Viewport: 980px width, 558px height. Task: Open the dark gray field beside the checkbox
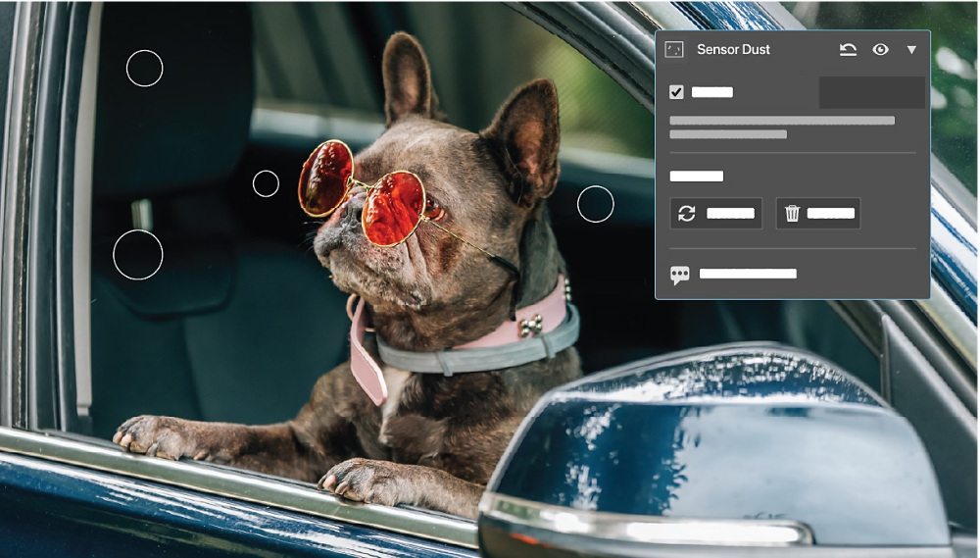pyautogui.click(x=871, y=92)
